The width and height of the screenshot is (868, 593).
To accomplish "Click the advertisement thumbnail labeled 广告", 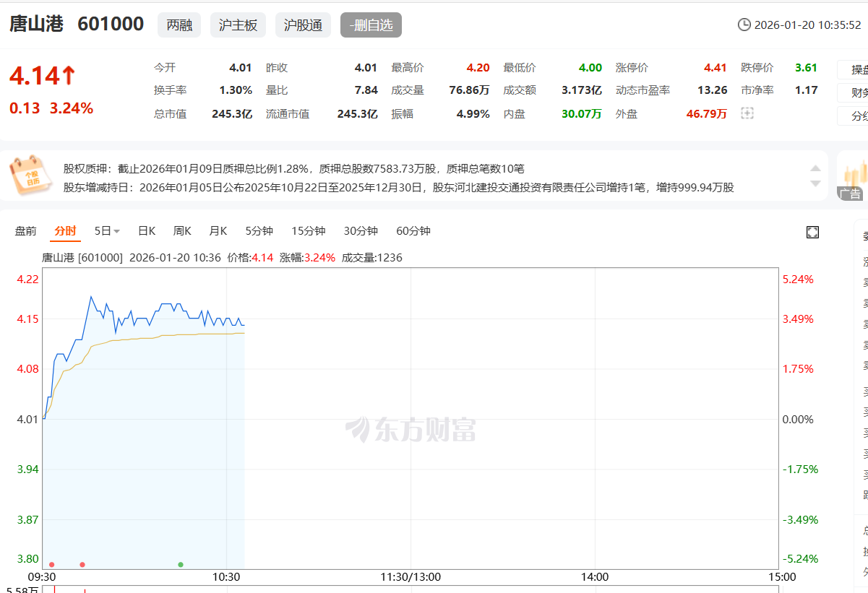I will click(x=853, y=176).
